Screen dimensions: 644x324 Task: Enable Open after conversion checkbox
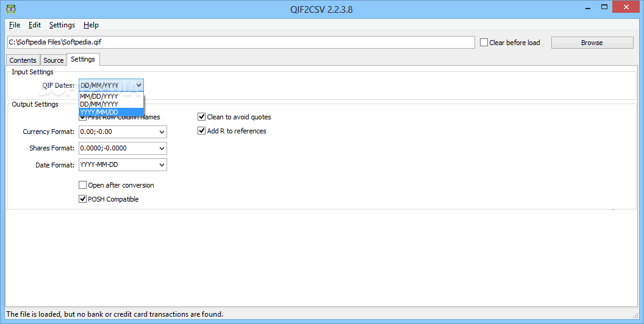pyautogui.click(x=82, y=185)
